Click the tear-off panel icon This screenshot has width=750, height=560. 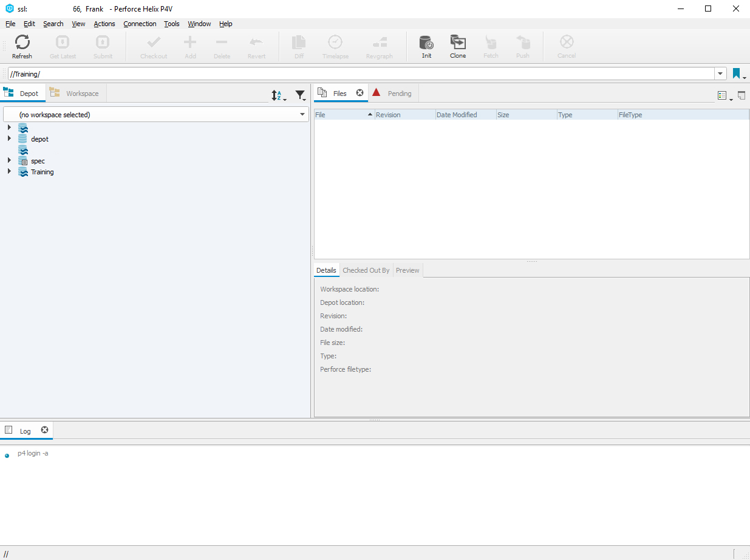coord(741,95)
